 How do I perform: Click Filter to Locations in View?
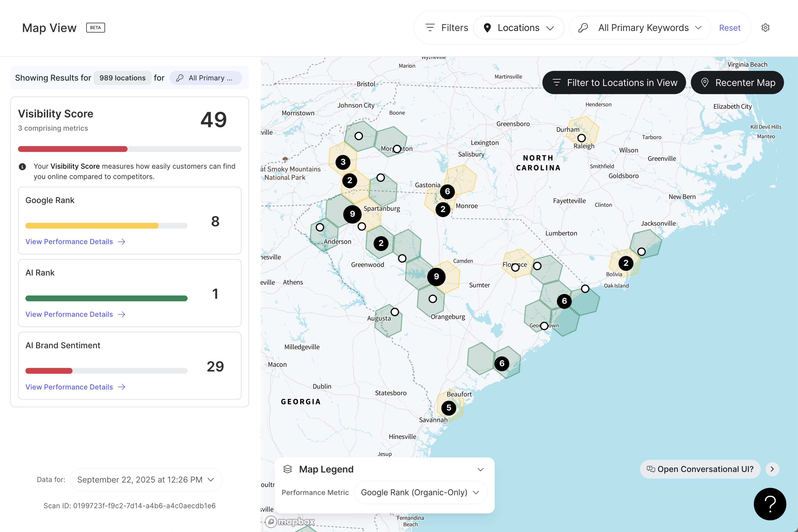pyautogui.click(x=614, y=82)
